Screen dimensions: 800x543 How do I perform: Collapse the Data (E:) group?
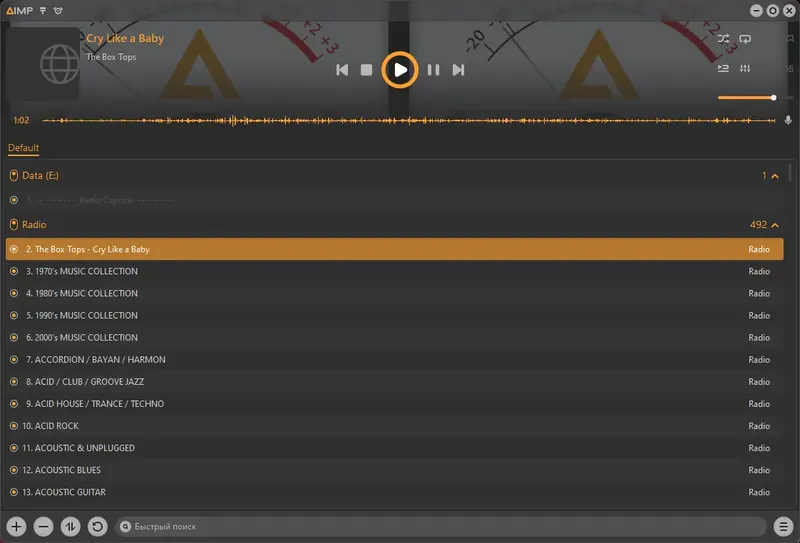[775, 176]
